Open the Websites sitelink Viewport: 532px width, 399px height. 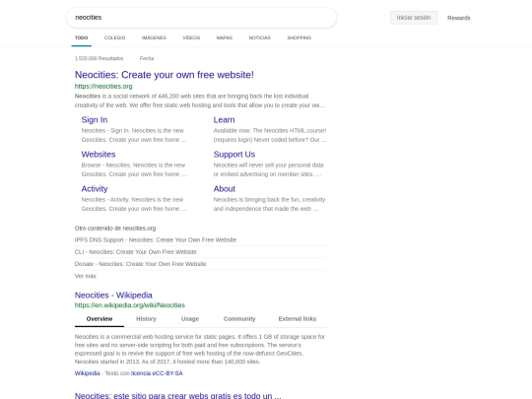click(x=99, y=155)
